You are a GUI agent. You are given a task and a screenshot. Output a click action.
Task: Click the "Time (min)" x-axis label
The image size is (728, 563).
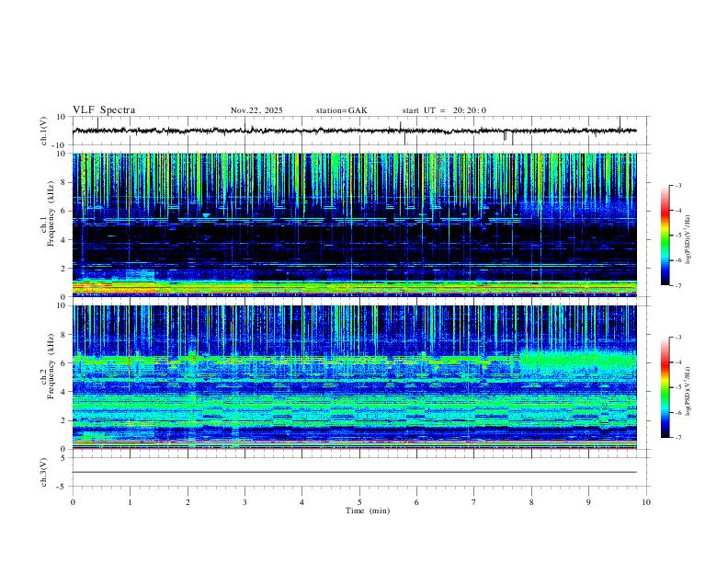click(368, 511)
